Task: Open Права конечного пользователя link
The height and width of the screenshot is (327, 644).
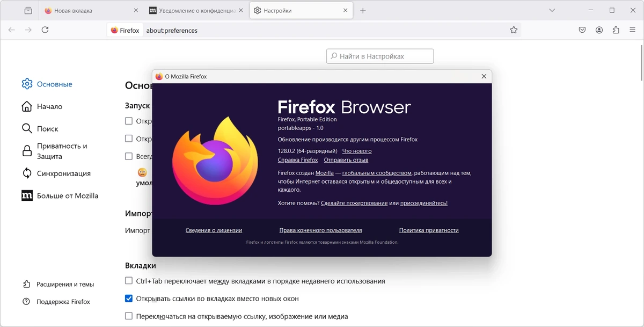Action: pos(320,230)
